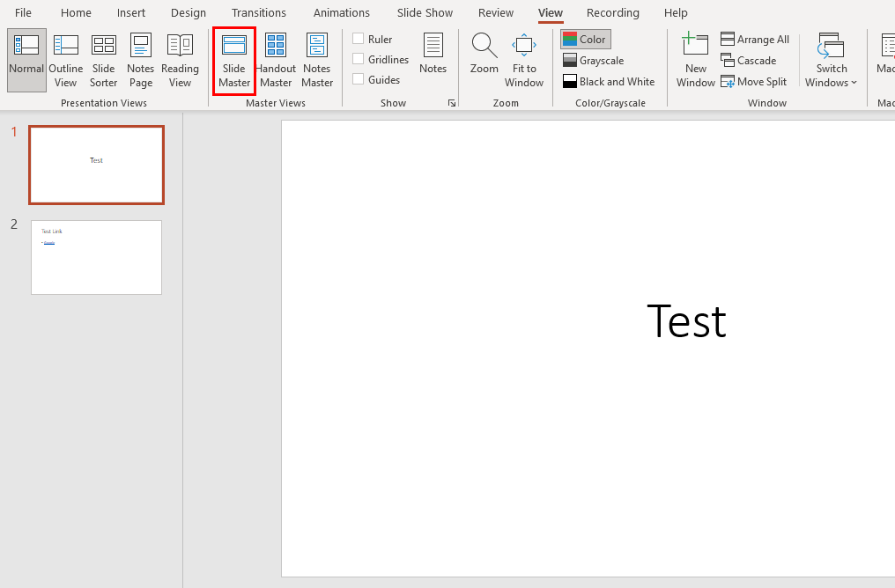Fit slide to window

(x=524, y=60)
